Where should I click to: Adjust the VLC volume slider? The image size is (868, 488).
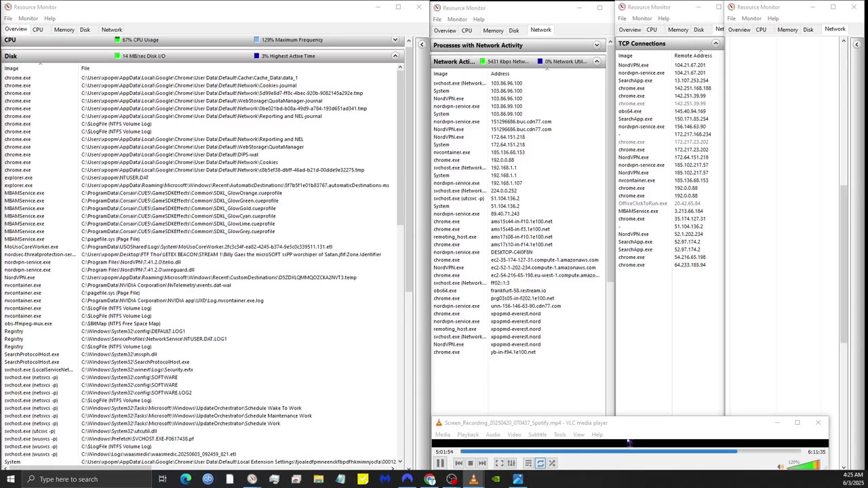[x=804, y=465]
